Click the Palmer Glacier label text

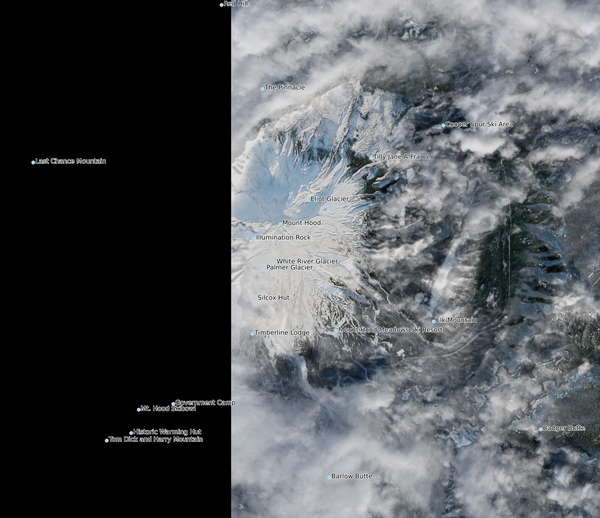click(x=290, y=268)
